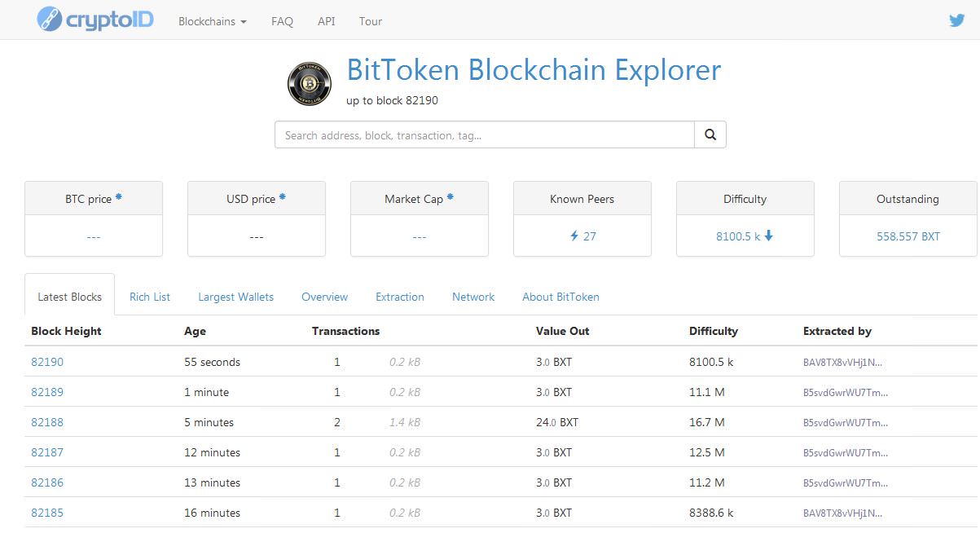Click the Market Cap dashes value

point(420,236)
